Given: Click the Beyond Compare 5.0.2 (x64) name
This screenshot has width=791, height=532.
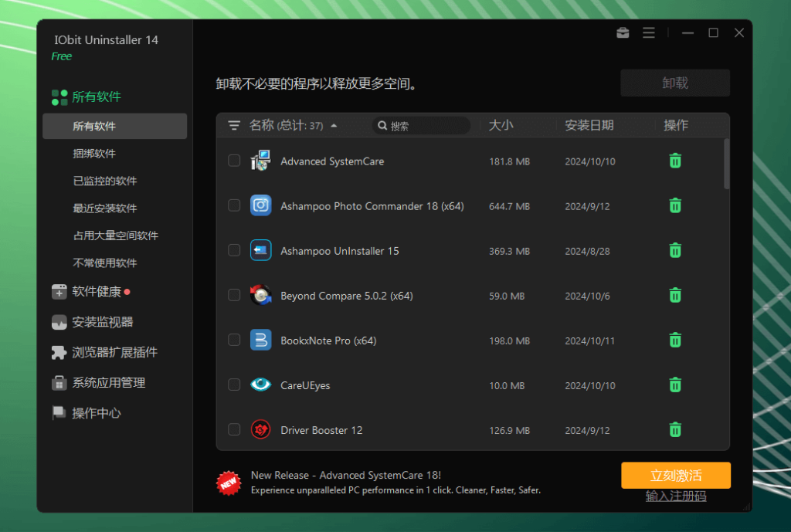Looking at the screenshot, I should click(347, 296).
